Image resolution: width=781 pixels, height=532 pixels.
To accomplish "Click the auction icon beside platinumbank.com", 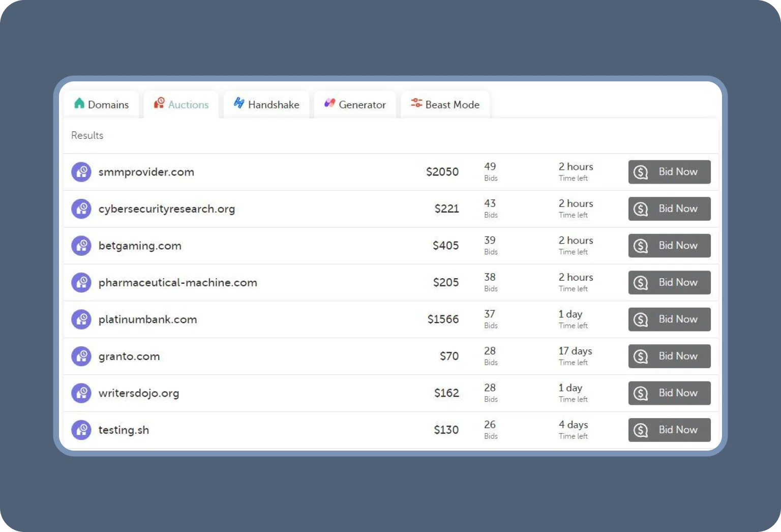I will tap(81, 319).
